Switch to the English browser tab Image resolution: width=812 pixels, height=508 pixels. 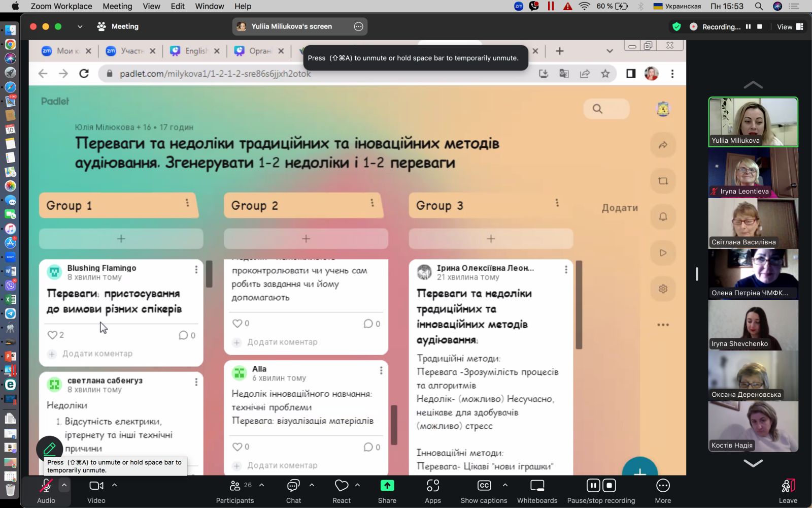pos(196,51)
